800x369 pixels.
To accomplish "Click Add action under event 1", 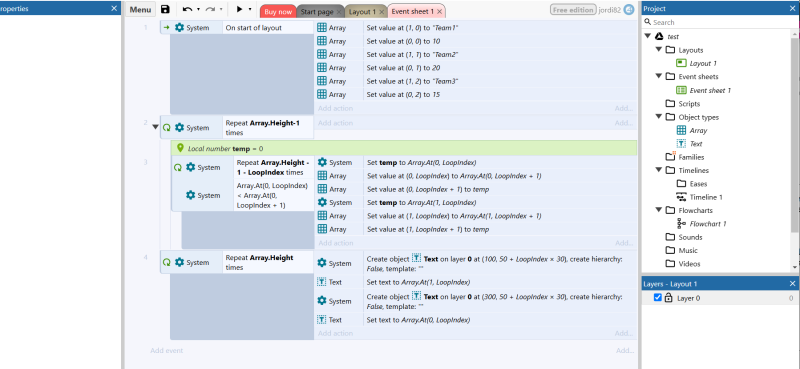I will [x=335, y=108].
